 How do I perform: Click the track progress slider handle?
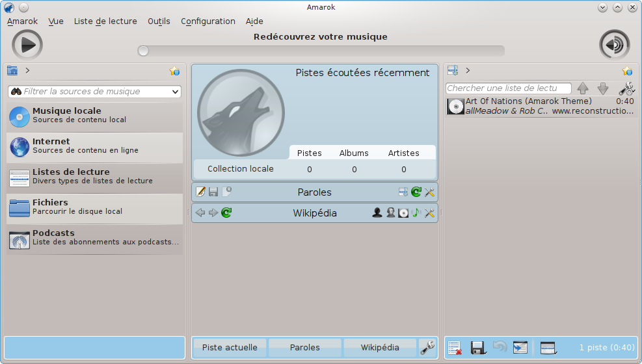(143, 51)
